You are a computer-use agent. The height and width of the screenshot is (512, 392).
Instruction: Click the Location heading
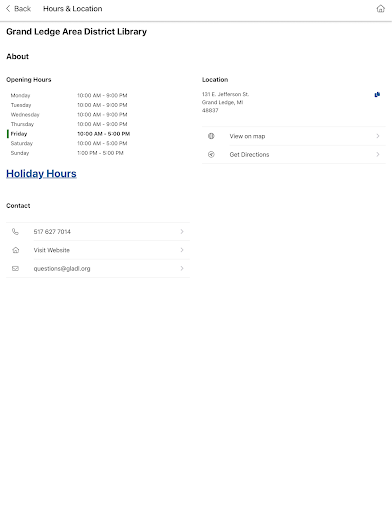pyautogui.click(x=215, y=80)
